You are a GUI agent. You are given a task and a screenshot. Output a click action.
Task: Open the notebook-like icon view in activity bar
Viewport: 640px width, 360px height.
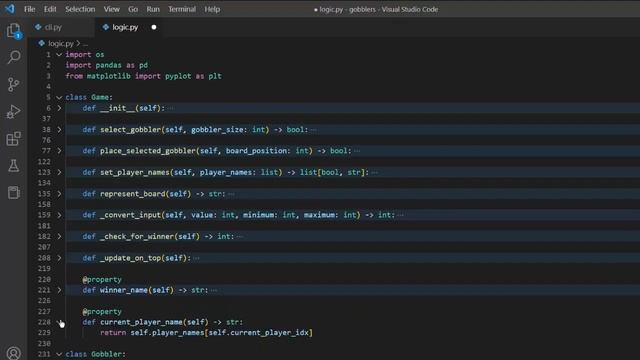13,192
